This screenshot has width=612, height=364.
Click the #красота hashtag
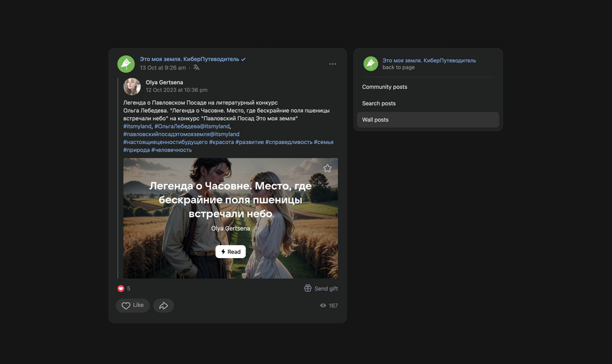tap(221, 142)
